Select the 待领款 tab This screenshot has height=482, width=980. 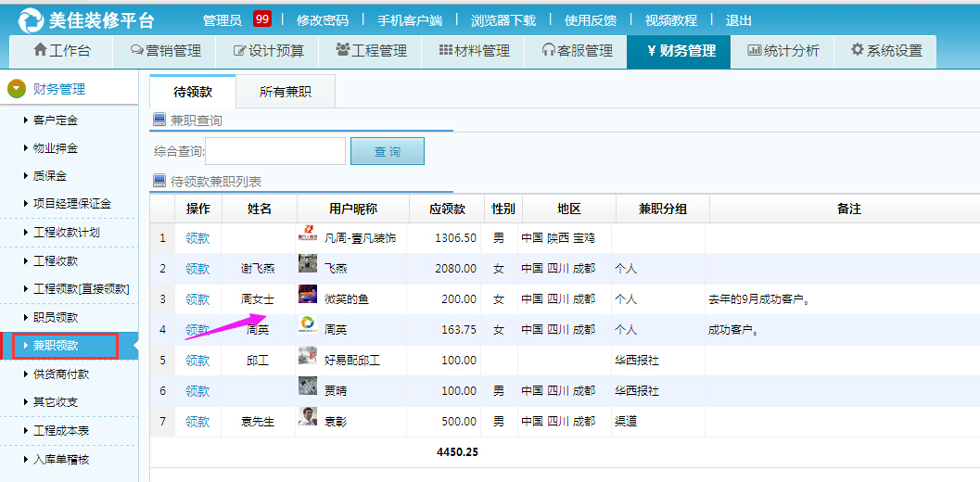193,92
